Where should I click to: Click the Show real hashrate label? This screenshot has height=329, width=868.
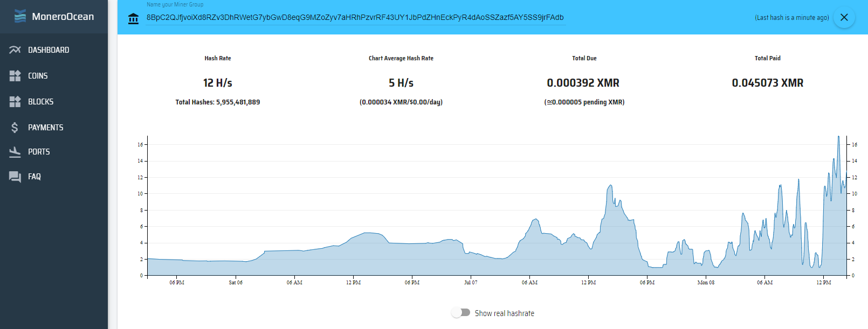504,313
